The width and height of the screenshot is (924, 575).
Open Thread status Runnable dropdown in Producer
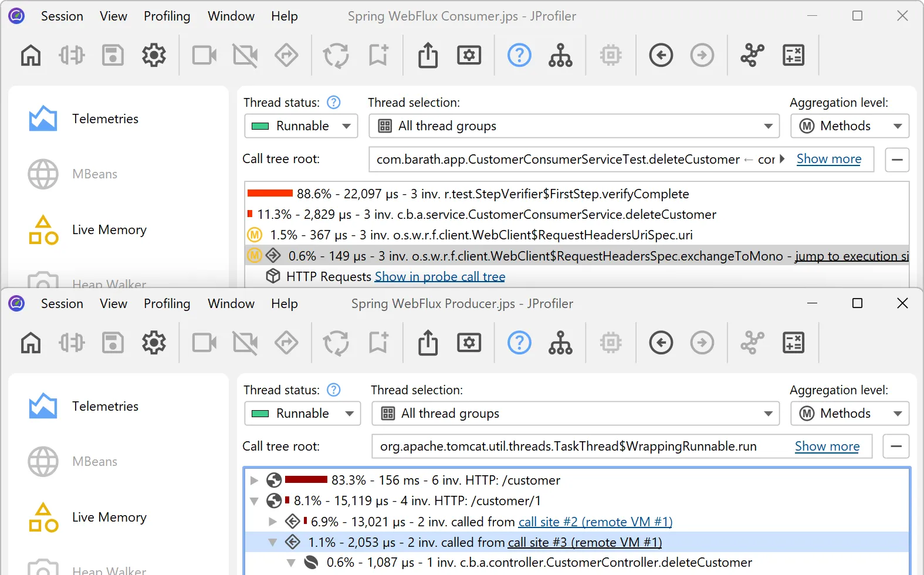pos(302,414)
